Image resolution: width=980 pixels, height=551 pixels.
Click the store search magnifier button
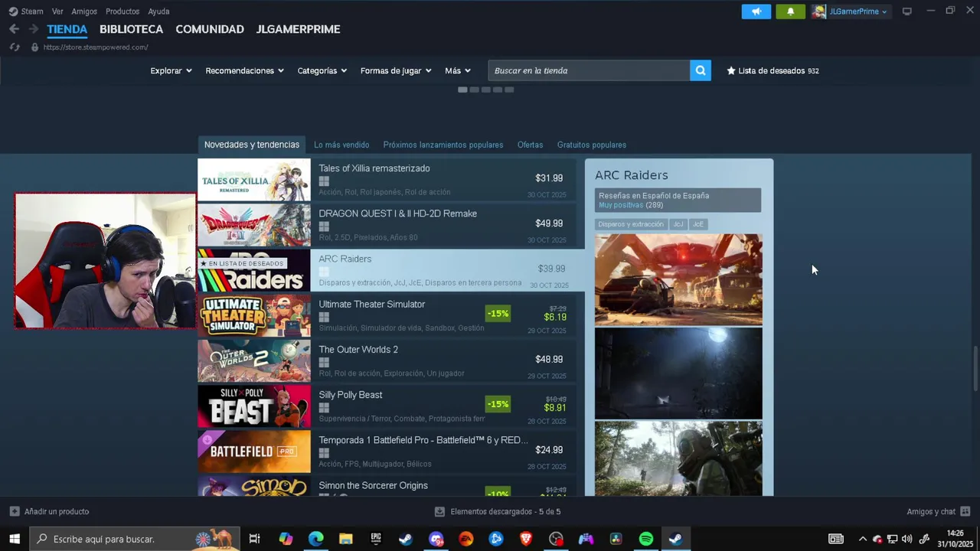tap(700, 70)
